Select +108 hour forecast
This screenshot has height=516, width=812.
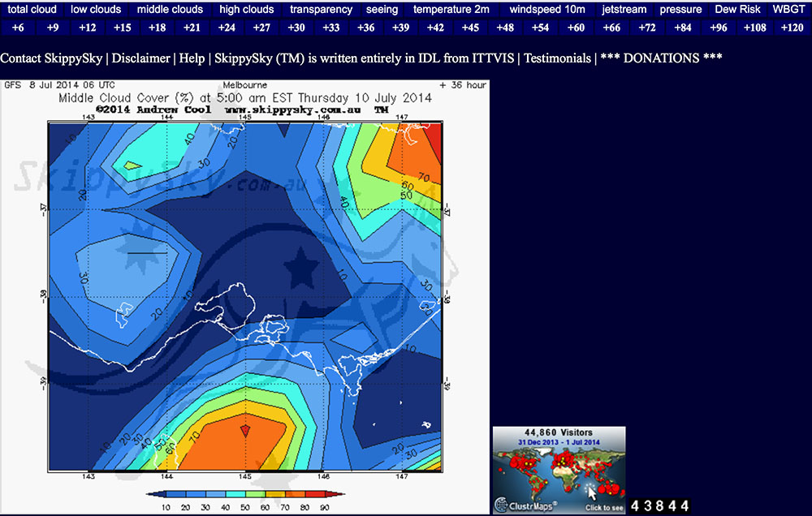click(x=754, y=28)
